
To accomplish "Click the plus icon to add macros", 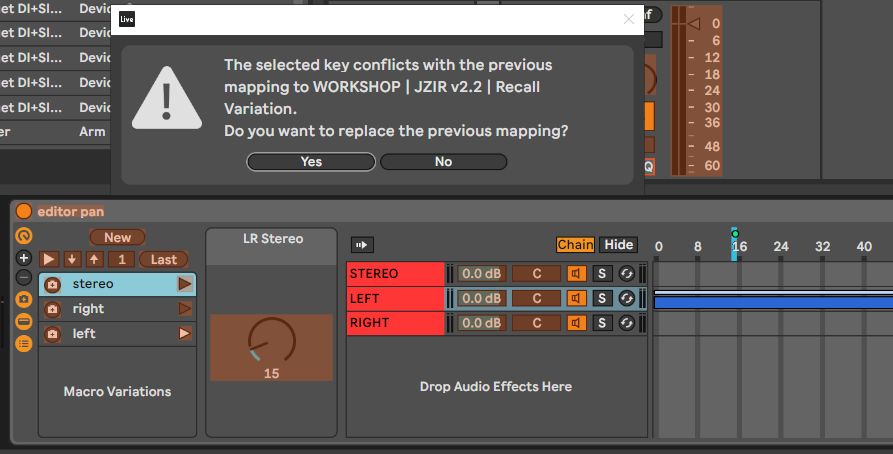I will point(23,258).
